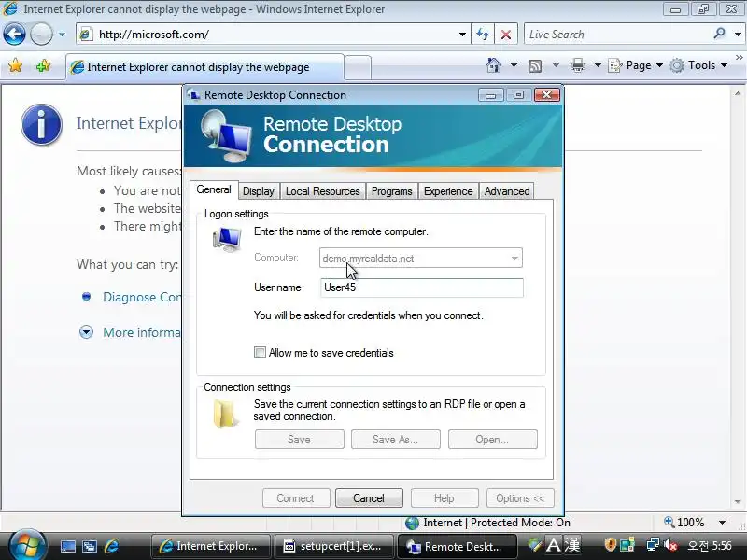The height and width of the screenshot is (560, 747).
Task: Select the 'Internet Explorer cannot display the webpage' tab
Action: 204,67
